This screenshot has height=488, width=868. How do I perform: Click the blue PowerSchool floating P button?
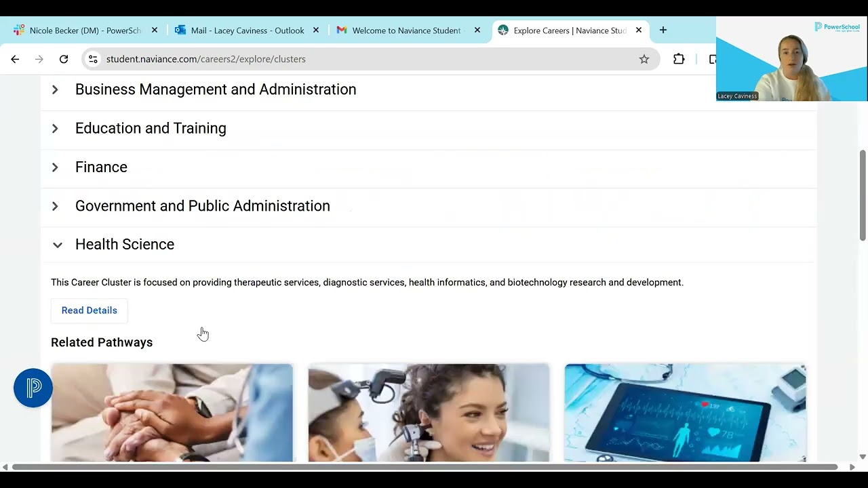33,388
